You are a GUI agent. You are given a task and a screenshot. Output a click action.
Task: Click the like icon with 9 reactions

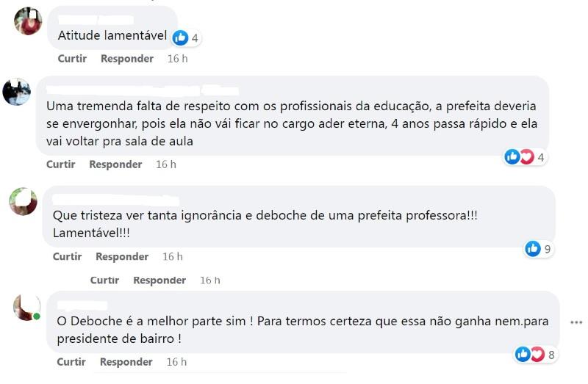click(533, 249)
